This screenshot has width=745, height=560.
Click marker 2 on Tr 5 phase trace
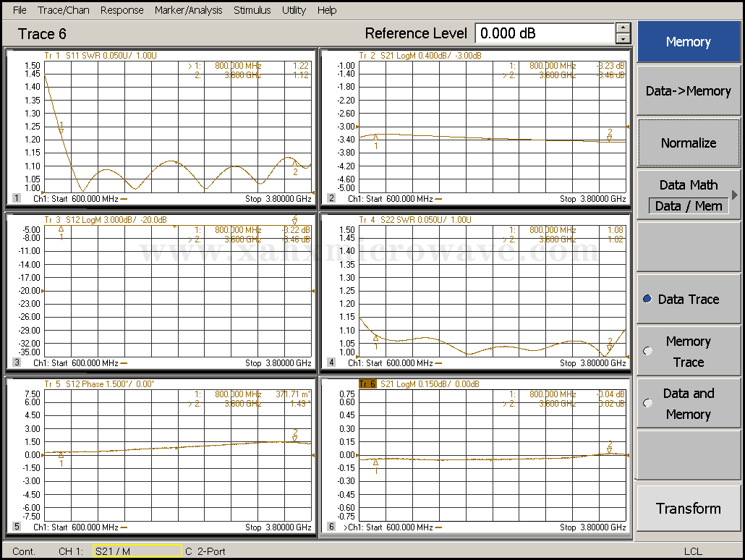[295, 435]
